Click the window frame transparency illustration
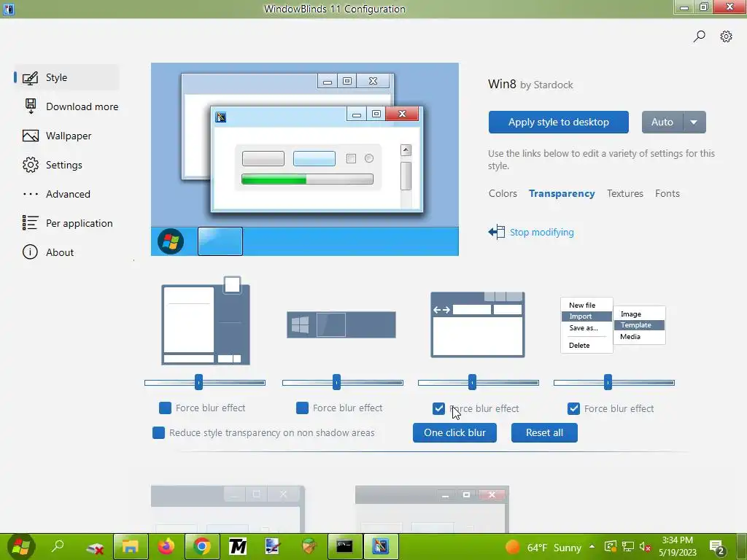This screenshot has height=560, width=747. tap(478, 324)
